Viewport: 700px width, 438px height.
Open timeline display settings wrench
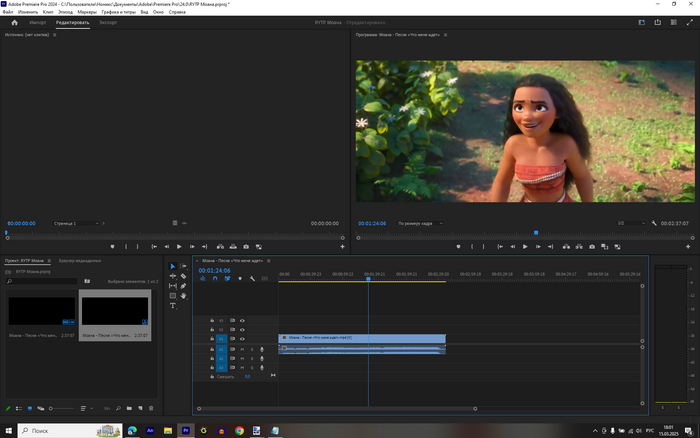tap(252, 279)
